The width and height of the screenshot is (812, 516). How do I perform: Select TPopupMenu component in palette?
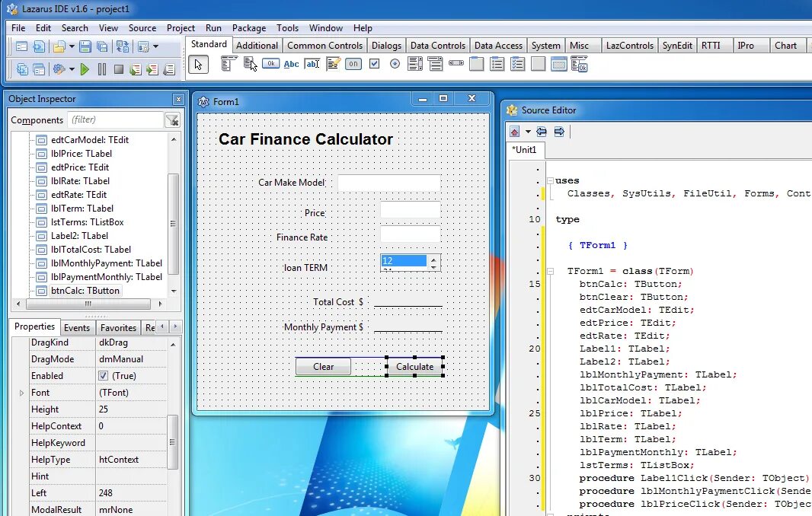pos(250,64)
